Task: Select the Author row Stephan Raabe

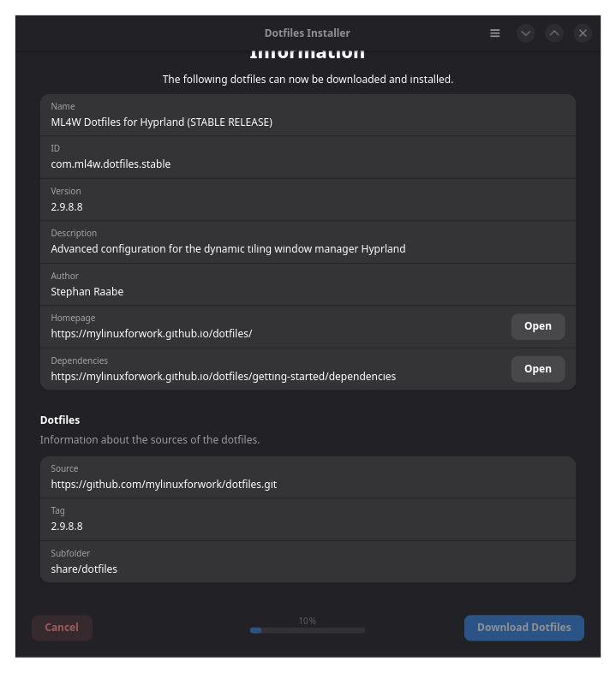Action: coord(308,284)
